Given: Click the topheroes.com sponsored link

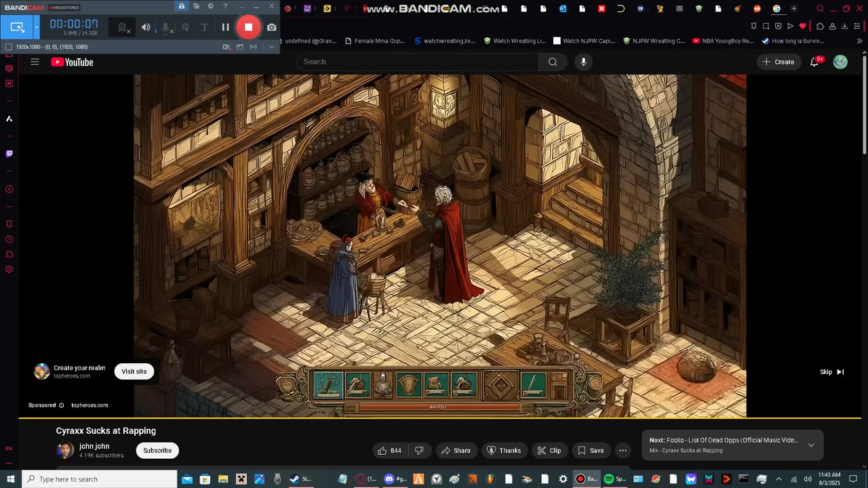Looking at the screenshot, I should [x=90, y=405].
